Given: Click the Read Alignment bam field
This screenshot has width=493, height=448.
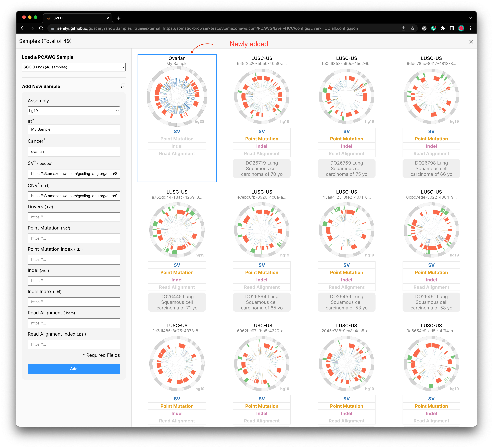Looking at the screenshot, I should (74, 323).
